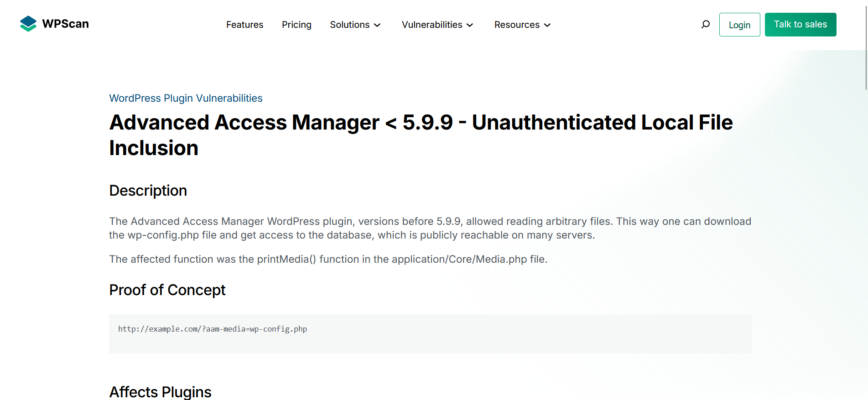Go to Pricing in the navigation
Image resolution: width=868 pixels, height=400 pixels.
click(x=296, y=25)
